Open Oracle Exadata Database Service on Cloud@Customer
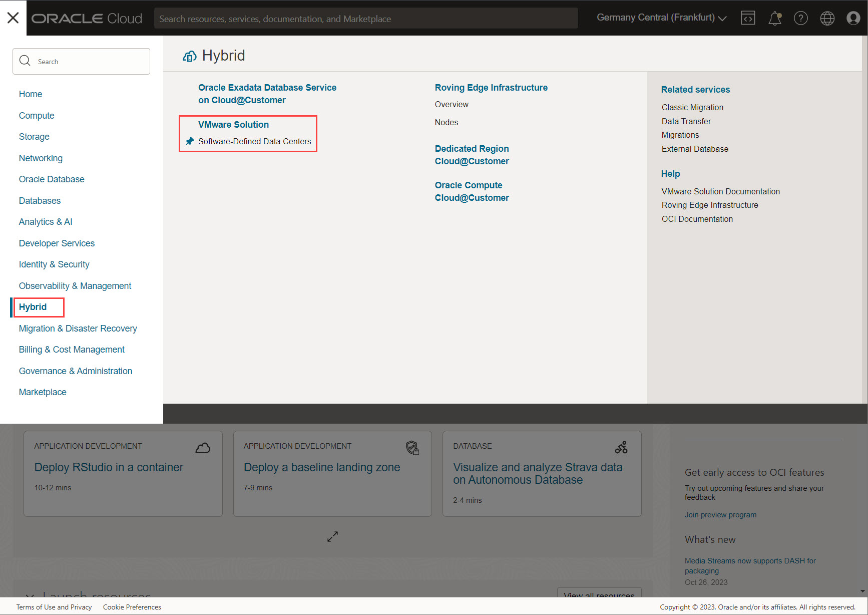 point(267,94)
